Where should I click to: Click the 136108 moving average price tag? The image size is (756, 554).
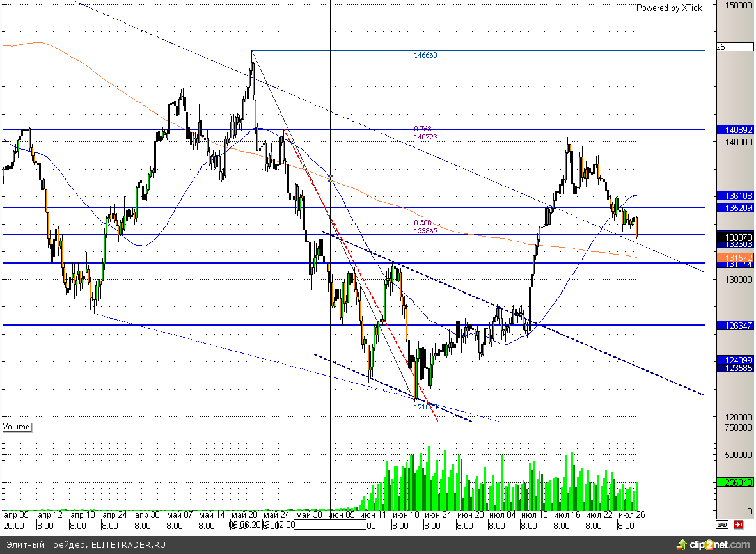coord(734,196)
